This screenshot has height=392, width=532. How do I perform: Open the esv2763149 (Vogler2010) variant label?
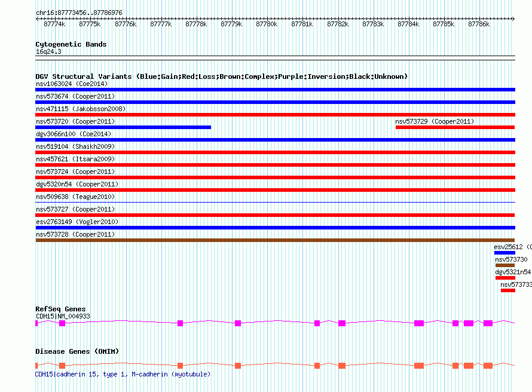(77, 222)
